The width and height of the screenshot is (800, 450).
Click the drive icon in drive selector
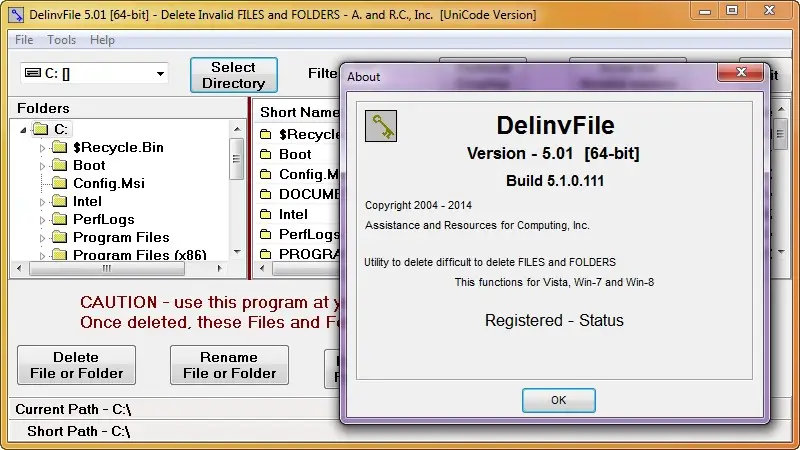click(x=33, y=73)
